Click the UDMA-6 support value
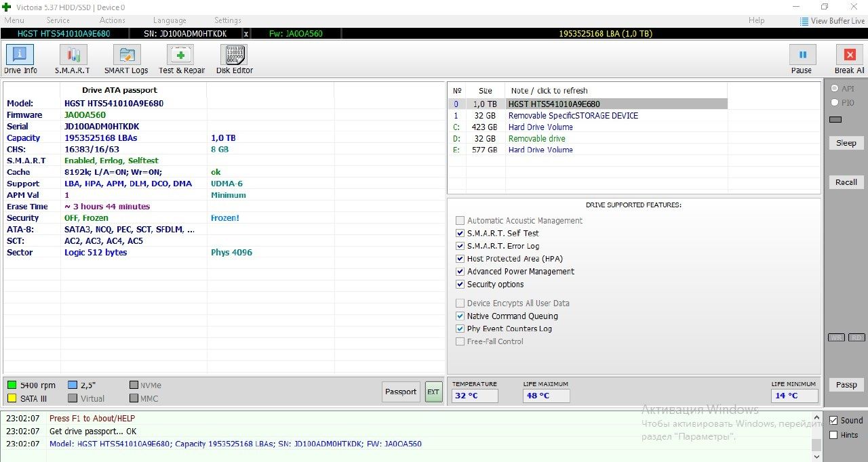The height and width of the screenshot is (462, 868). point(226,184)
